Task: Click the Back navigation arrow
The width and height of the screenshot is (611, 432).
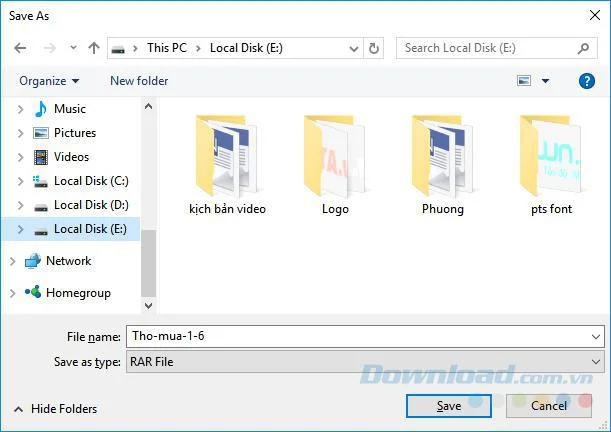Action: point(20,48)
